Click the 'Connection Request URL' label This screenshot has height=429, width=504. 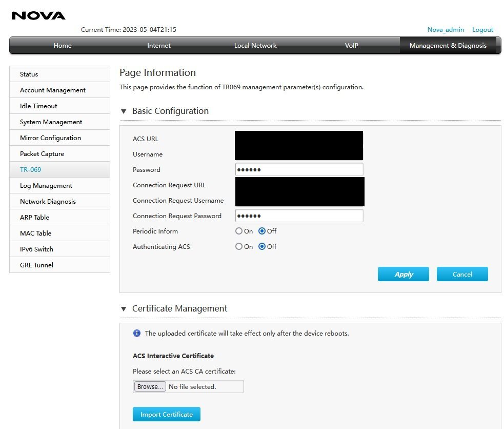click(169, 185)
